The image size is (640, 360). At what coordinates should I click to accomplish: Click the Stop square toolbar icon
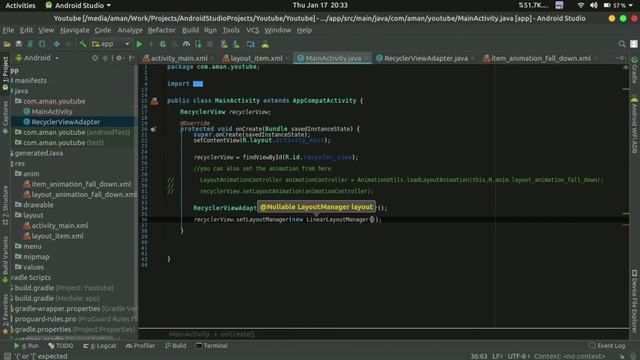click(x=210, y=44)
